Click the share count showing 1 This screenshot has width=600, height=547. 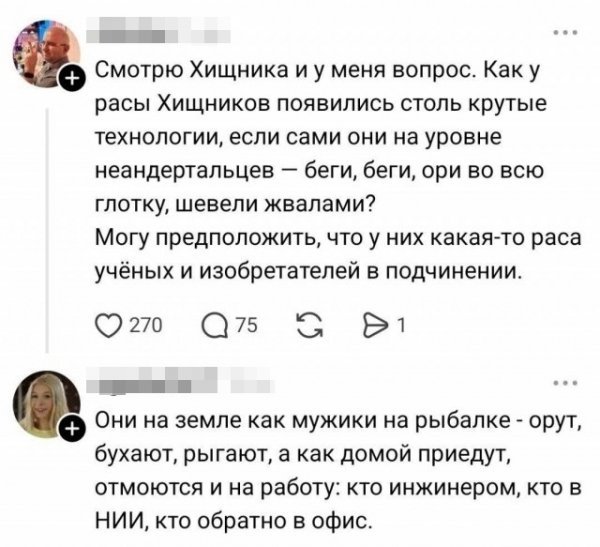(401, 324)
